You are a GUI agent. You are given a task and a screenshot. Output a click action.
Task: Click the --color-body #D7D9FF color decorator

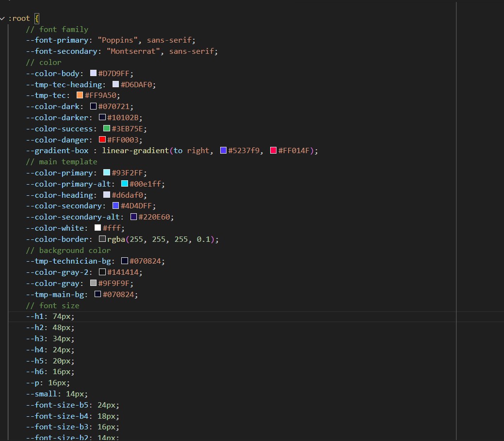[x=93, y=73]
